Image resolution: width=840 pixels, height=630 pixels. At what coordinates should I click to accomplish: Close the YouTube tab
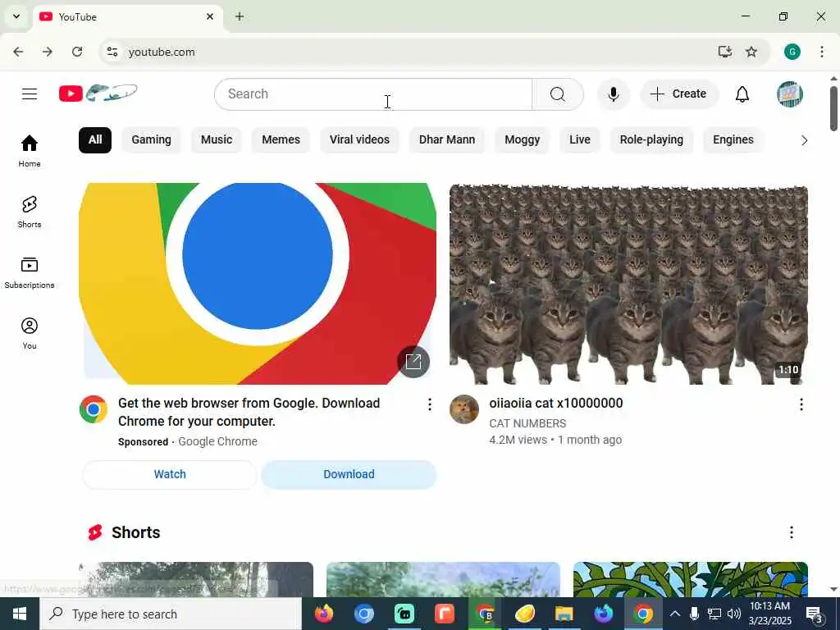(210, 16)
